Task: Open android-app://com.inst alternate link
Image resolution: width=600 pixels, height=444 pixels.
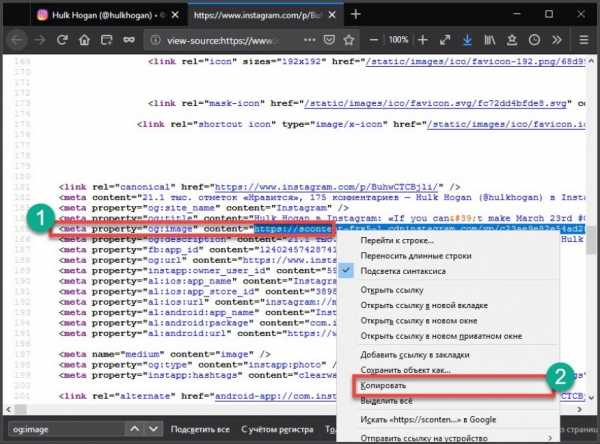Action: (275, 396)
